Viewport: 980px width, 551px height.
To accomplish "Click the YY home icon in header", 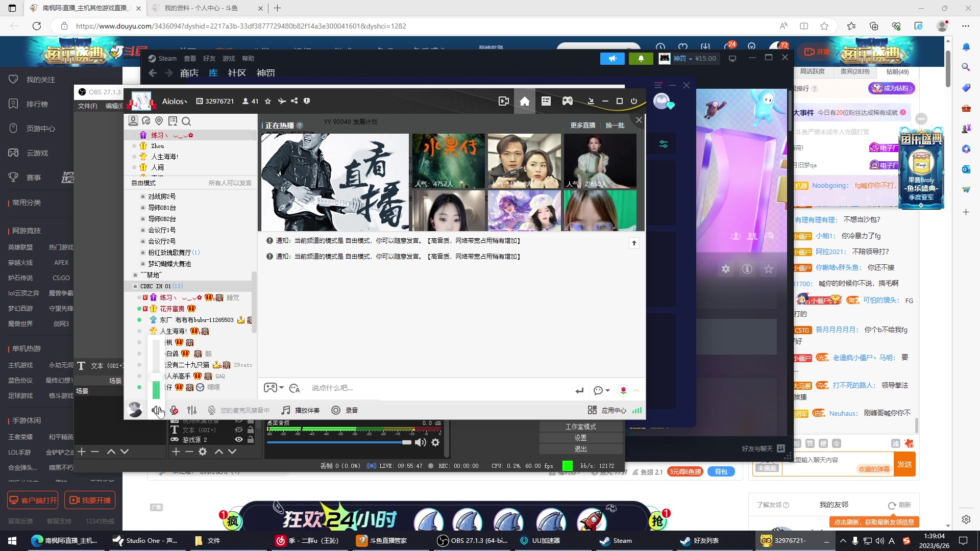I will tap(524, 101).
